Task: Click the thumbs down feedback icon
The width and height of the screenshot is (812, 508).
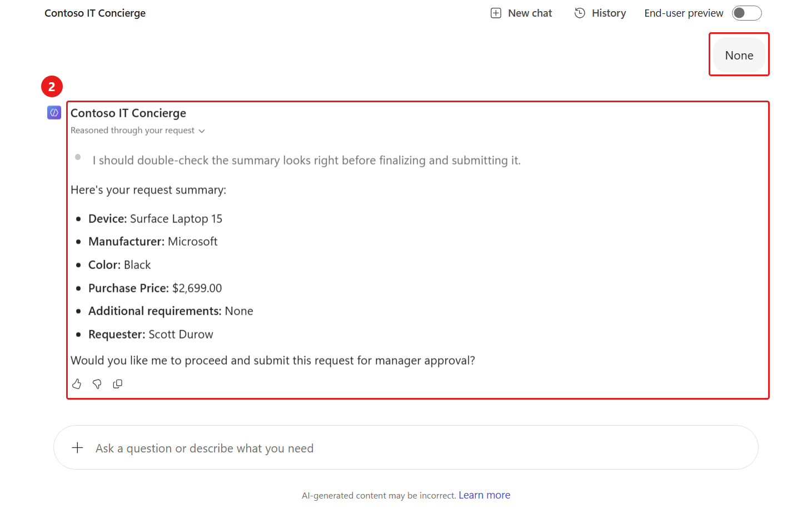Action: pos(97,384)
